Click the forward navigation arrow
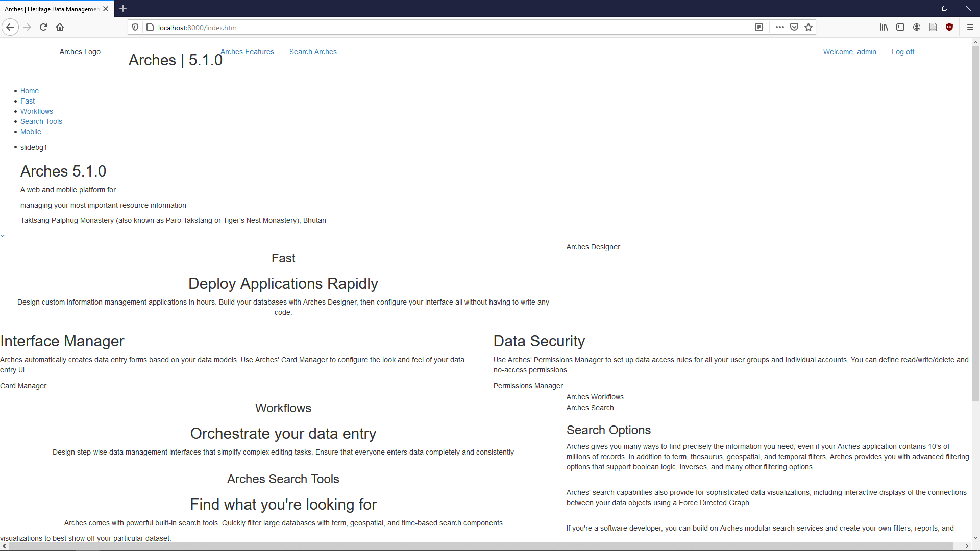 pos(27,27)
